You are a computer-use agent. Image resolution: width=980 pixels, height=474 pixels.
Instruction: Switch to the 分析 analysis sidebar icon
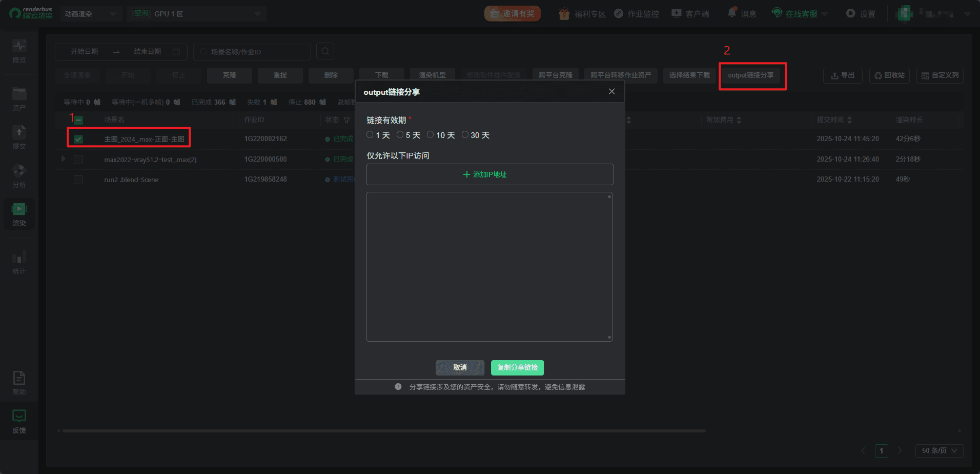pyautogui.click(x=19, y=174)
